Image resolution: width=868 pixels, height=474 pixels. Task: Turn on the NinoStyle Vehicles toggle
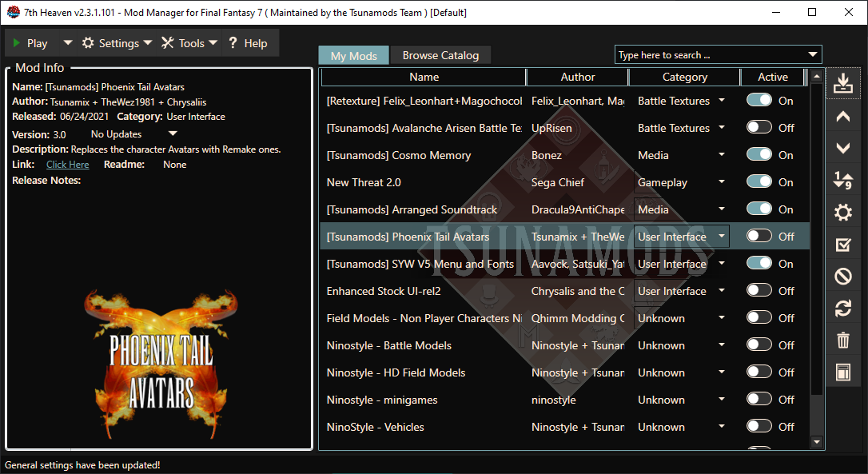(x=759, y=426)
